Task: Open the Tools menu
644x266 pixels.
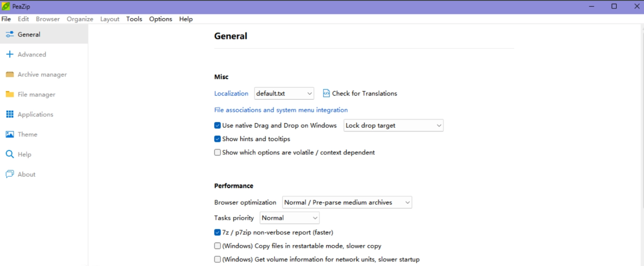Action: click(134, 19)
